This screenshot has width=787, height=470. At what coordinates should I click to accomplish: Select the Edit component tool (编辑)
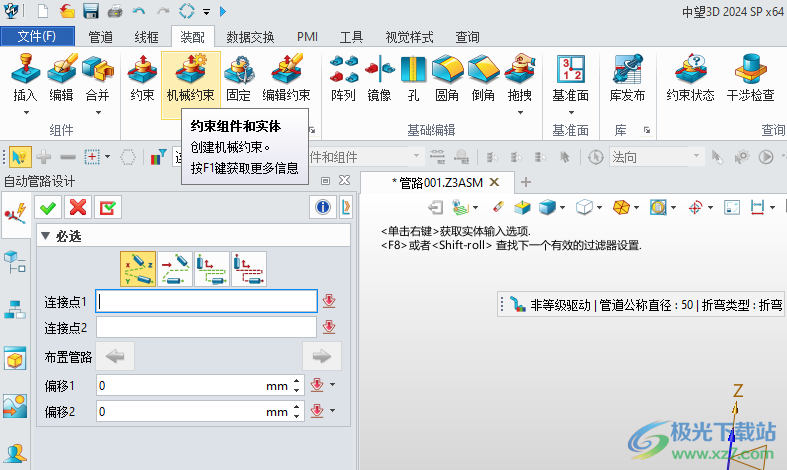pos(61,78)
